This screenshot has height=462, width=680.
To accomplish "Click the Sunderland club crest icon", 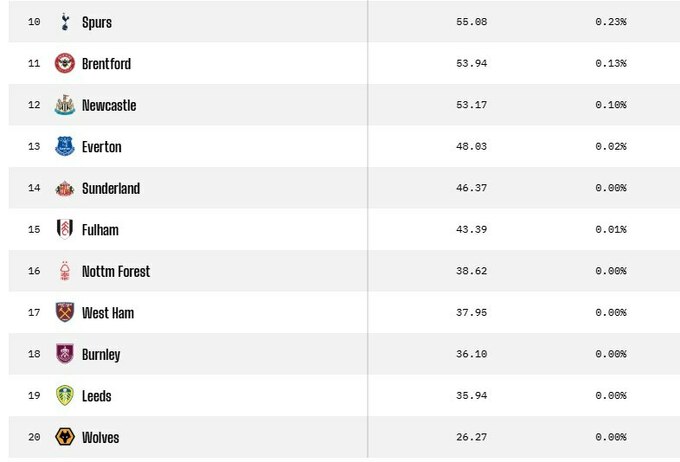I will click(65, 188).
